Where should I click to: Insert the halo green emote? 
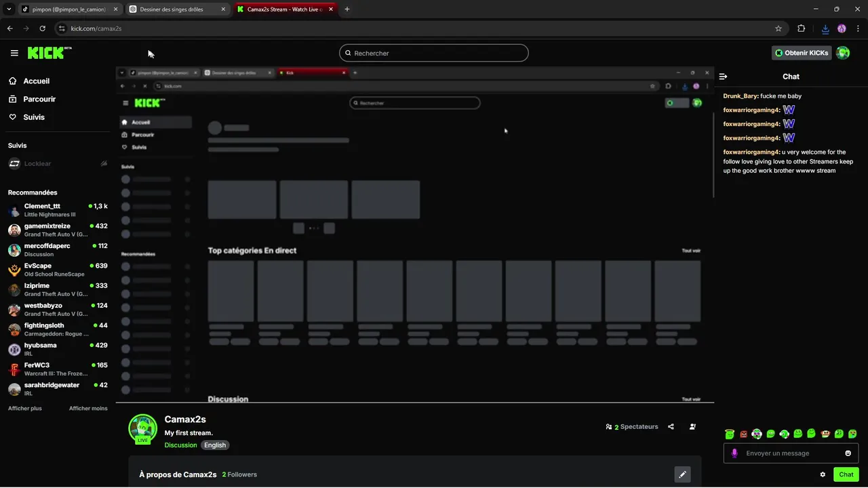click(x=730, y=434)
